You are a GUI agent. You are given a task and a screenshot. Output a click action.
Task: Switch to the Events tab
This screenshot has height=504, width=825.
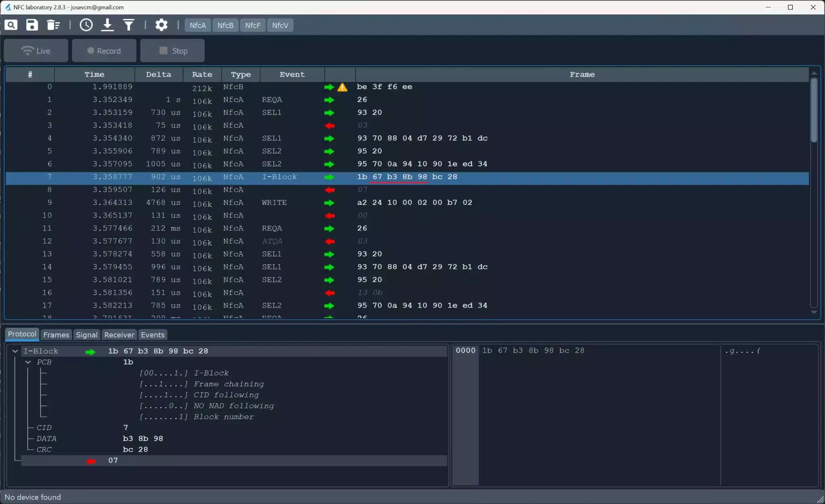click(153, 335)
